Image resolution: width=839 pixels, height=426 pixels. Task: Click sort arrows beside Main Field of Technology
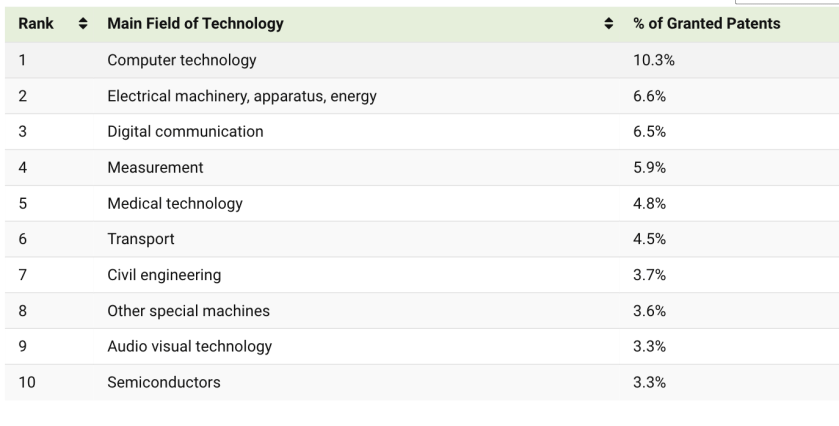pos(608,23)
